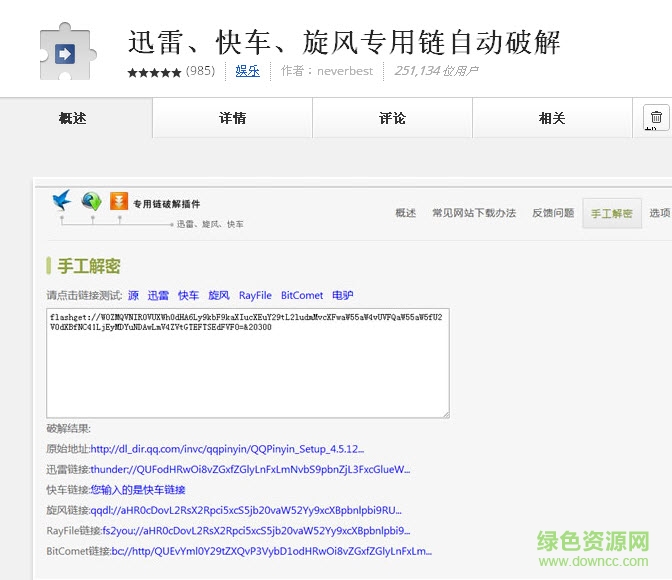Click the green FlashGet globe icon

click(x=91, y=201)
